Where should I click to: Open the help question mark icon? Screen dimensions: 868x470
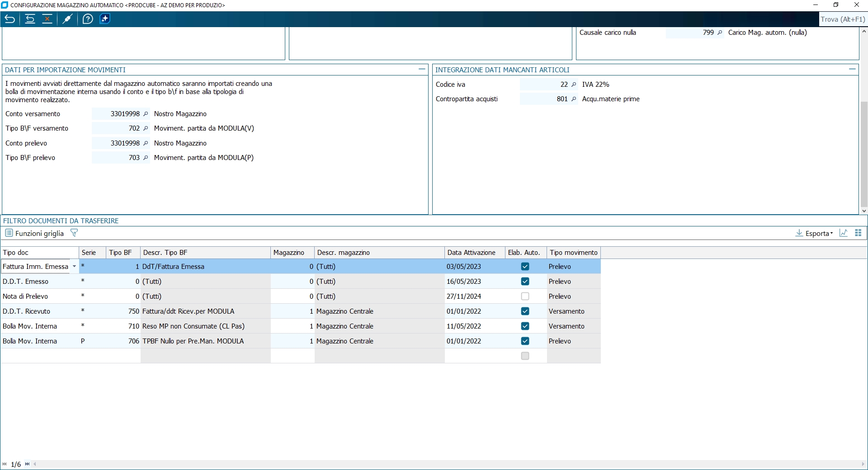[x=88, y=19]
